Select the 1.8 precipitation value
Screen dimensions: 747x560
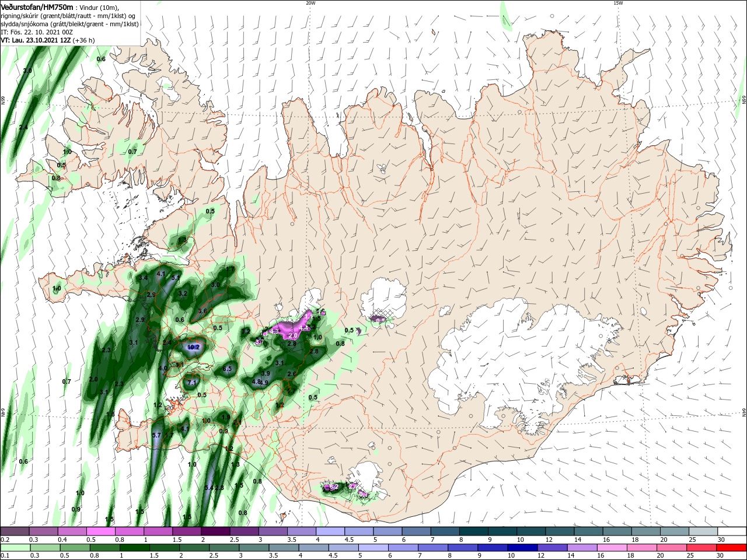pos(110,414)
